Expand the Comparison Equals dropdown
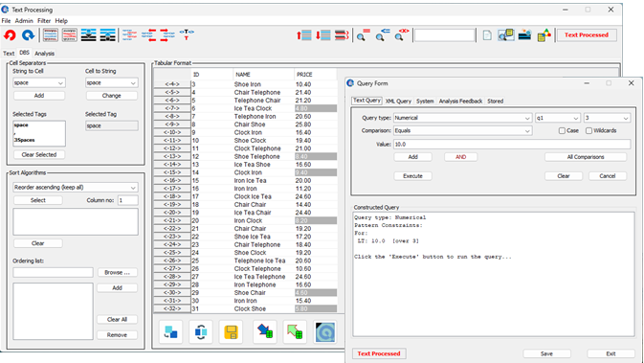Viewport: 644px width, 363px height. tap(463, 130)
